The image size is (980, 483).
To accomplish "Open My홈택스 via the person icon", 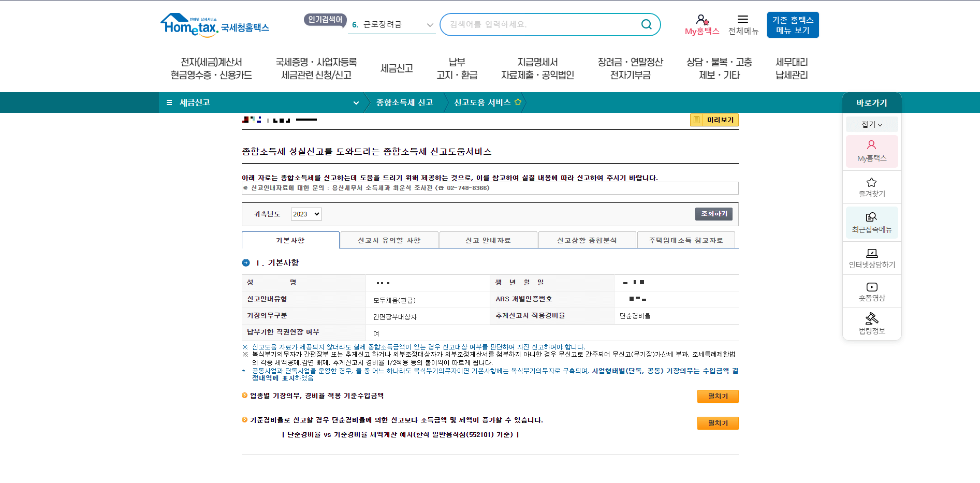I will click(701, 20).
